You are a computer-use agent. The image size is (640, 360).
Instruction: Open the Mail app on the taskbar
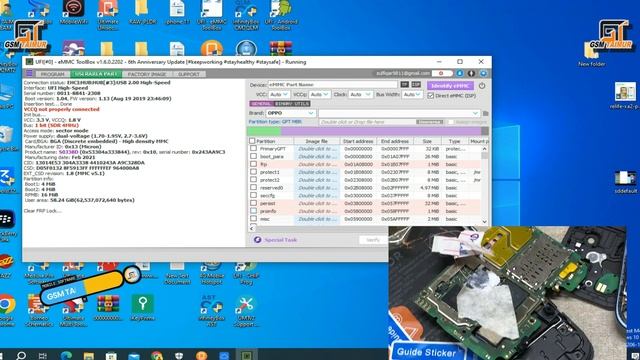point(134,355)
